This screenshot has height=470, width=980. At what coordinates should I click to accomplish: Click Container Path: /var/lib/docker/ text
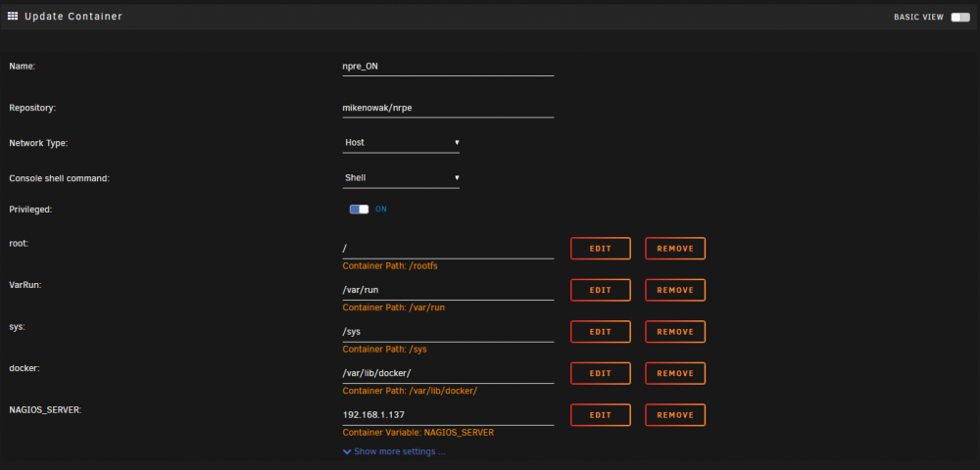pyautogui.click(x=410, y=391)
